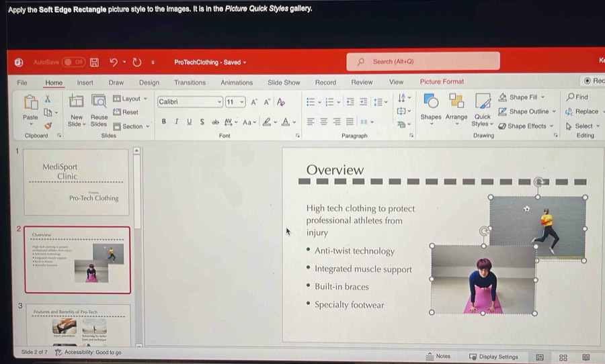The width and height of the screenshot is (605, 364).
Task: Toggle Bold formatting
Action: tap(164, 122)
